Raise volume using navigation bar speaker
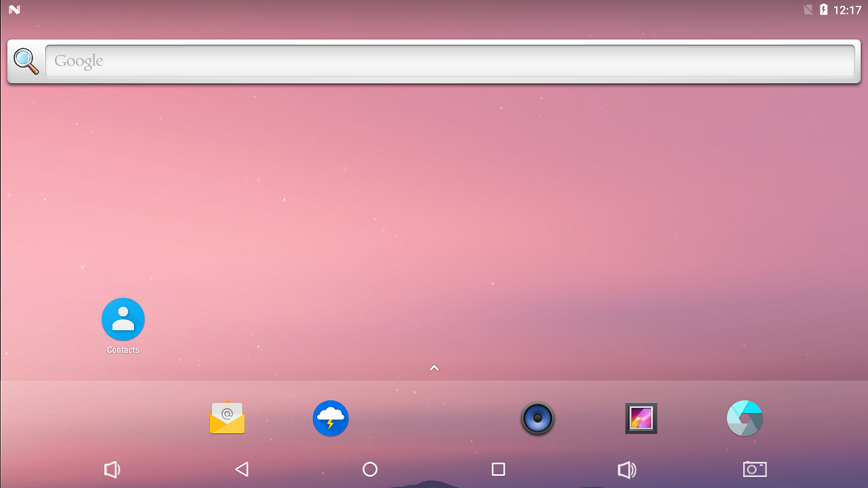 point(627,469)
